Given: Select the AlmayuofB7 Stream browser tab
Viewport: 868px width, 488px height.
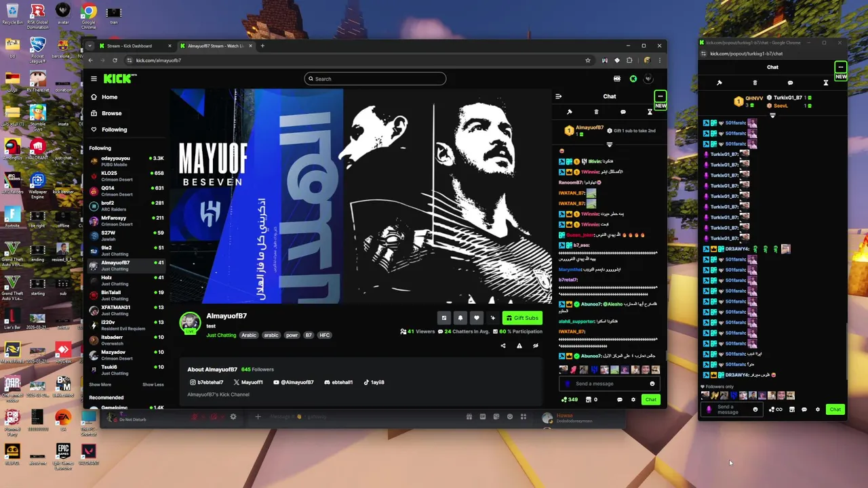Looking at the screenshot, I should pyautogui.click(x=216, y=46).
